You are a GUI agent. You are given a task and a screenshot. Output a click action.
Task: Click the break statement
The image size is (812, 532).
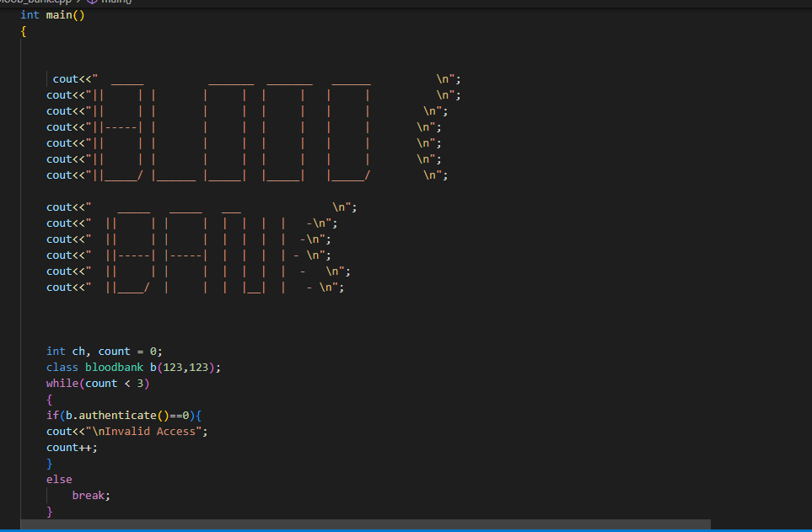(x=89, y=495)
